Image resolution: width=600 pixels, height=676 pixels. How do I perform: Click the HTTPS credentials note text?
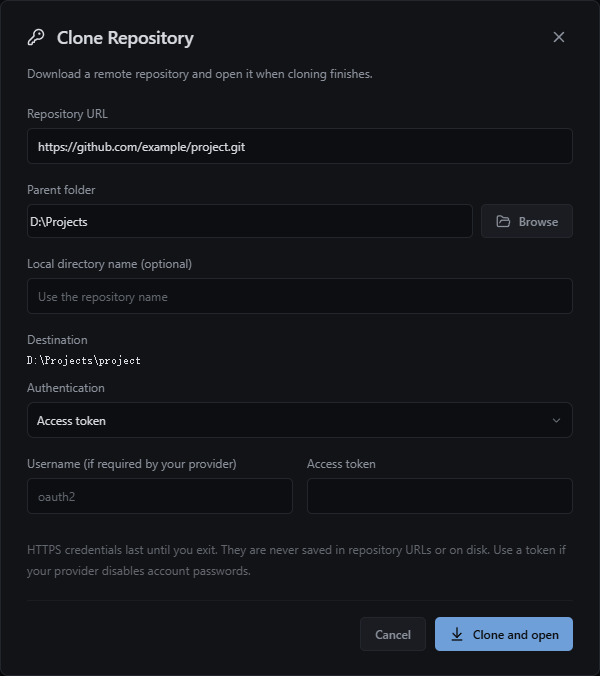(297, 560)
